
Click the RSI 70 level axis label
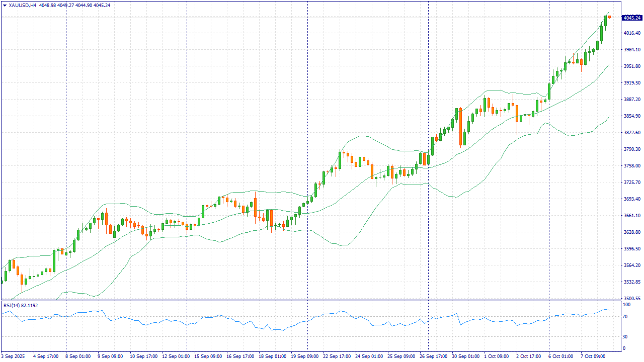point(626,317)
